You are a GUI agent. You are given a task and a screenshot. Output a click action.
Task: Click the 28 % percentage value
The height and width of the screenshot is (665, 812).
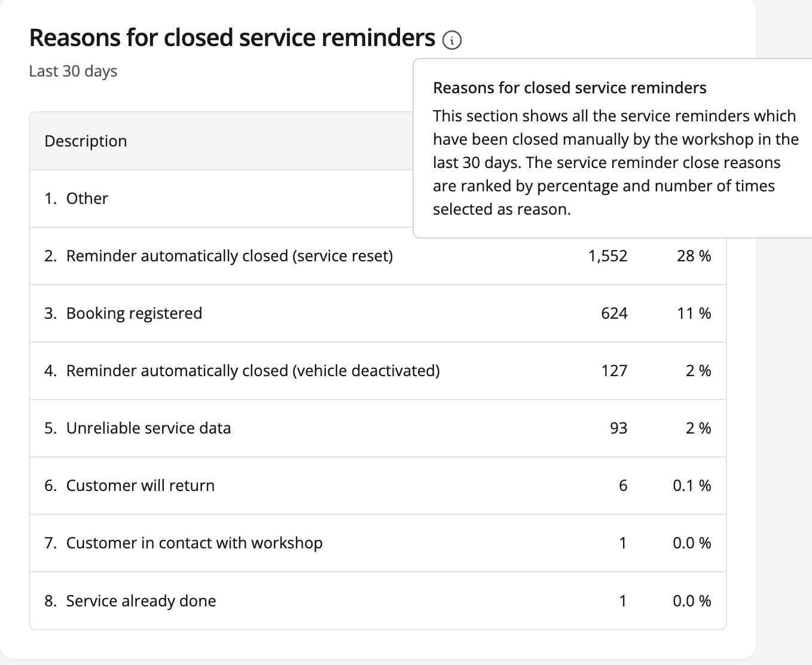pyautogui.click(x=694, y=256)
